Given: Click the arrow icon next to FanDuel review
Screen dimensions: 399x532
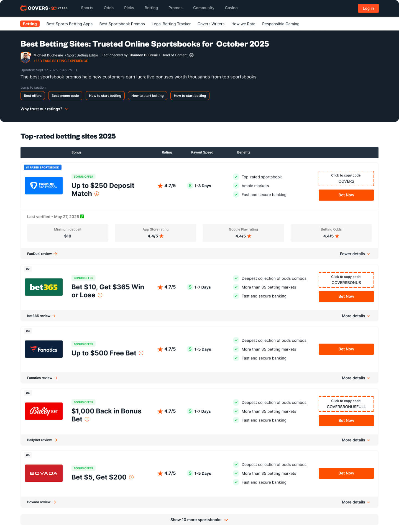Looking at the screenshot, I should [x=55, y=254].
